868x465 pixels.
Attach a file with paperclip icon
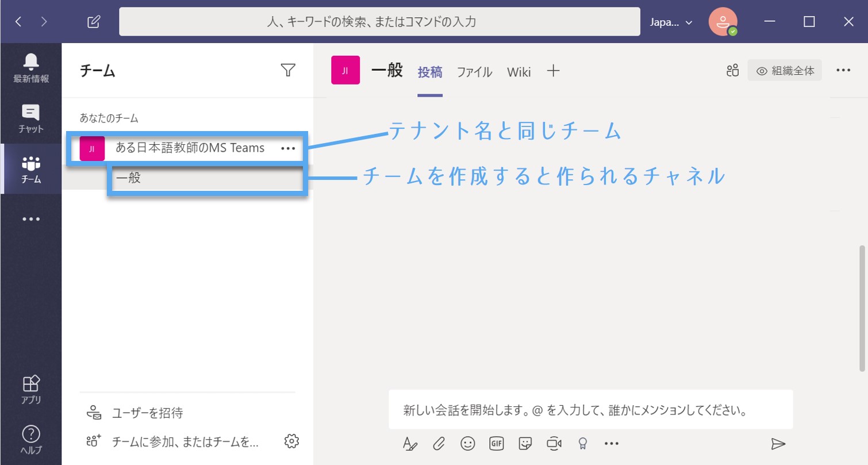(439, 443)
